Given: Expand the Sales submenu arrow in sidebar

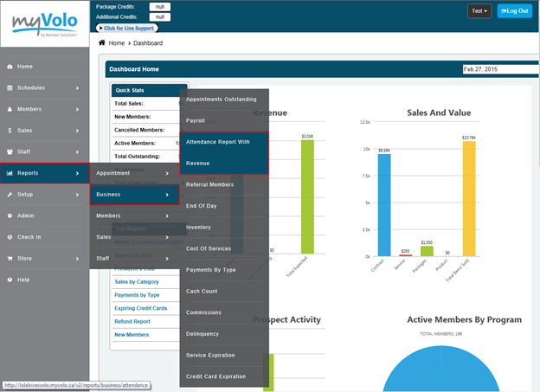Looking at the screenshot, I should (77, 131).
